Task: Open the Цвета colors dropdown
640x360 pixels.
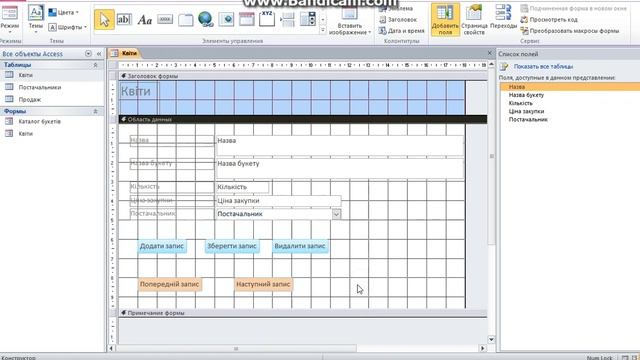Action: tap(64, 12)
